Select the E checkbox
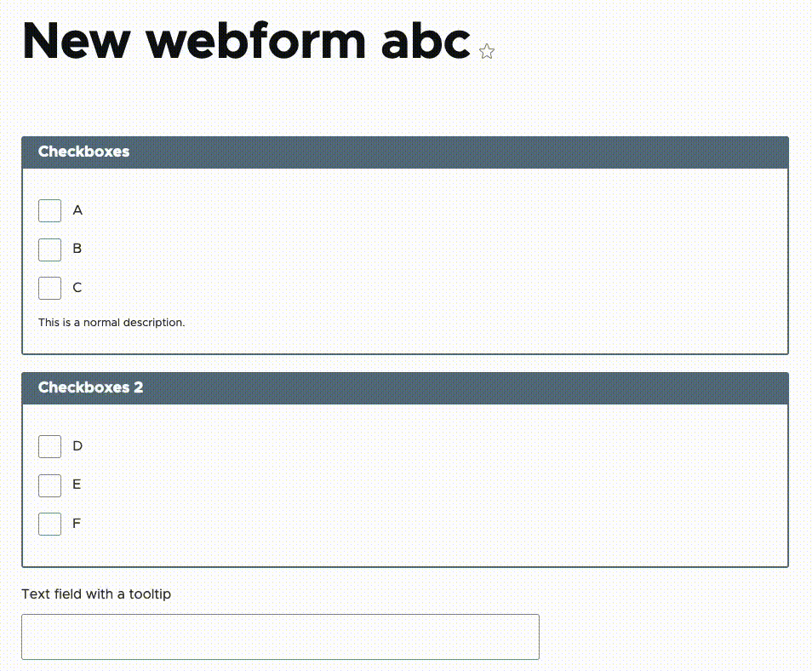The width and height of the screenshot is (812, 671). pyautogui.click(x=49, y=485)
